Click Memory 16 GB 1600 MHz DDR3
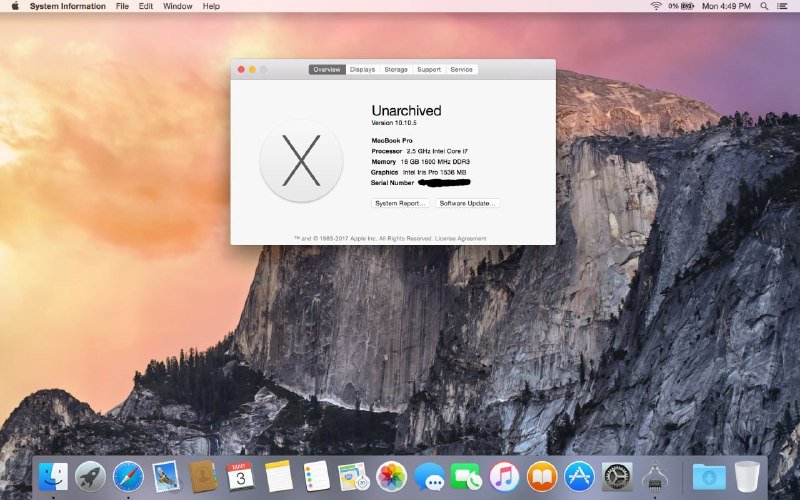 [420, 162]
